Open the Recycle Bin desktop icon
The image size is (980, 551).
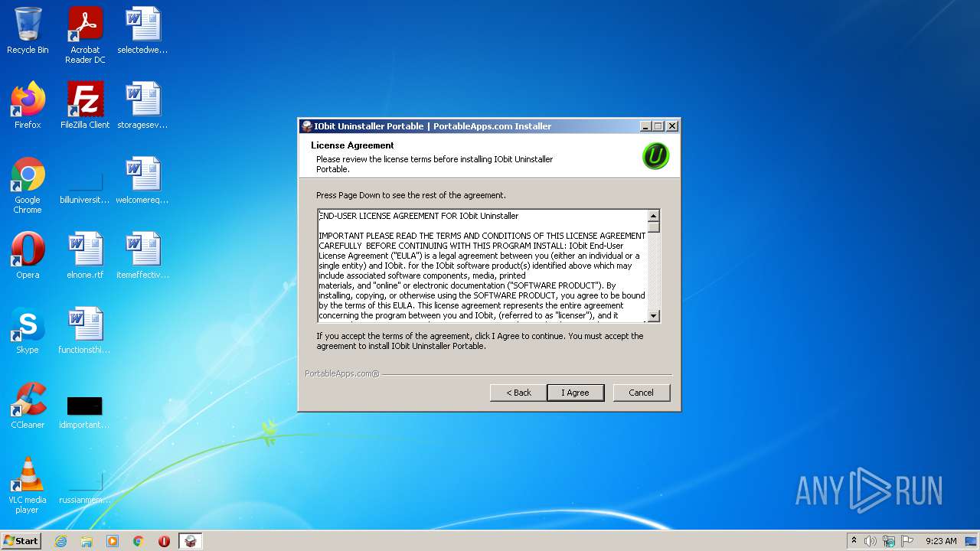(x=28, y=31)
